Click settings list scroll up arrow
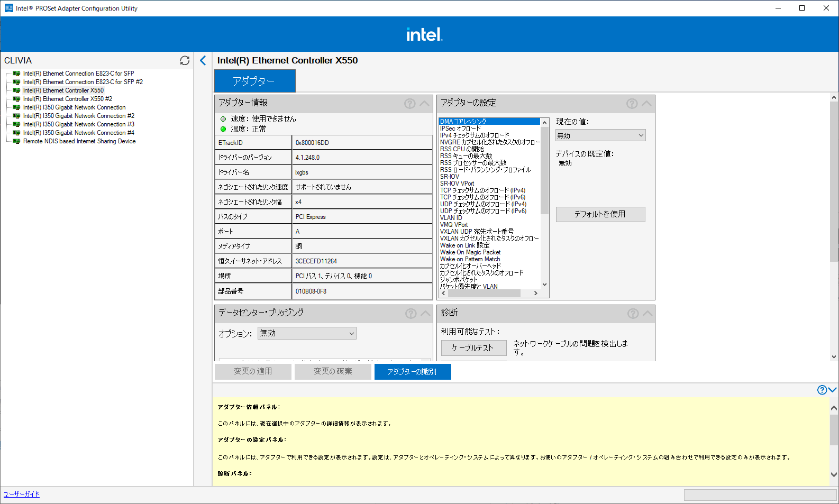 pos(545,122)
